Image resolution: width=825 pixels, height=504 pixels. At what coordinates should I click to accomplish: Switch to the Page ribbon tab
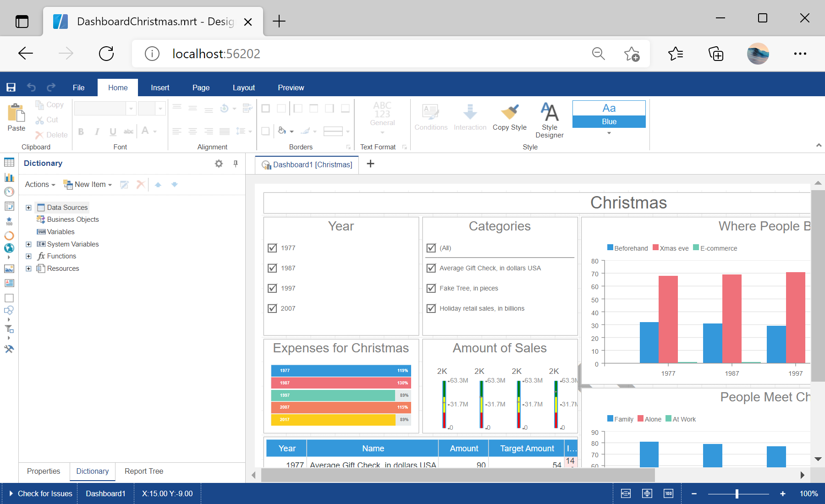(201, 88)
